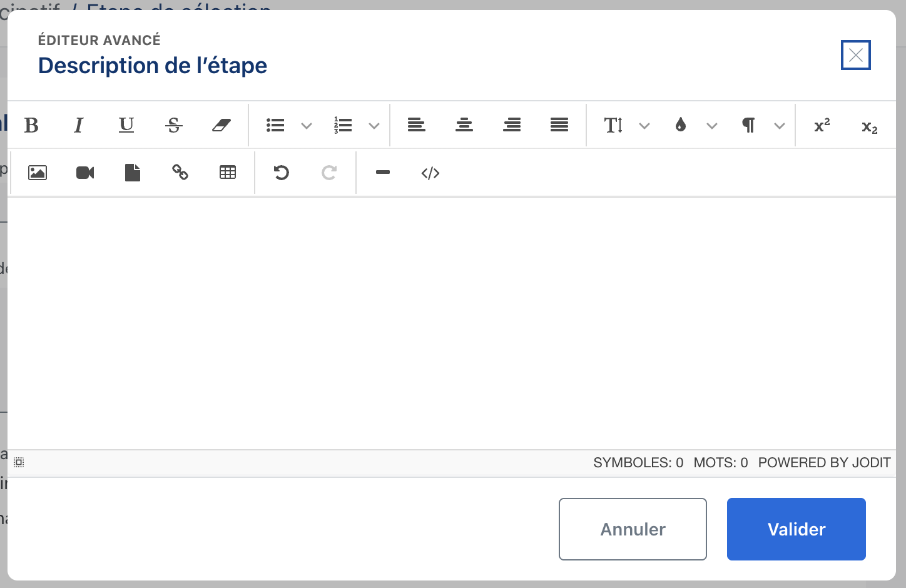Expand the paragraph format dropdown arrow
The image size is (906, 588).
(780, 126)
